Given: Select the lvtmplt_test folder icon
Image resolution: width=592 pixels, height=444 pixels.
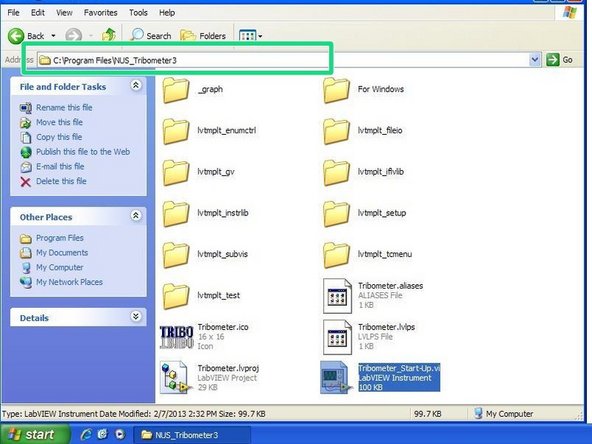Looking at the screenshot, I should point(176,296).
